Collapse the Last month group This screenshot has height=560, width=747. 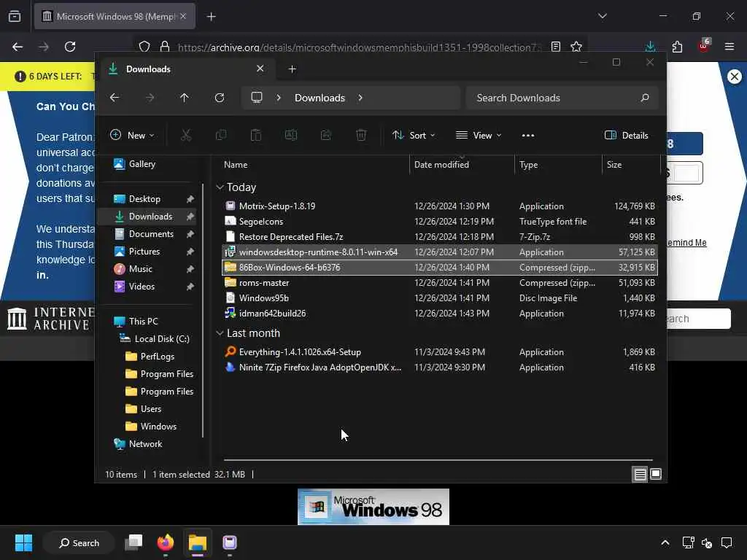pyautogui.click(x=220, y=333)
